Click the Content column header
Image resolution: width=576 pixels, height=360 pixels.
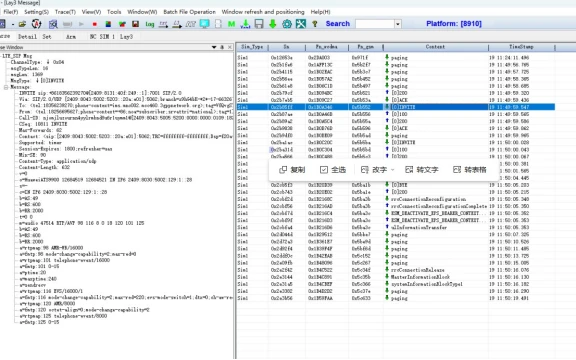435,47
